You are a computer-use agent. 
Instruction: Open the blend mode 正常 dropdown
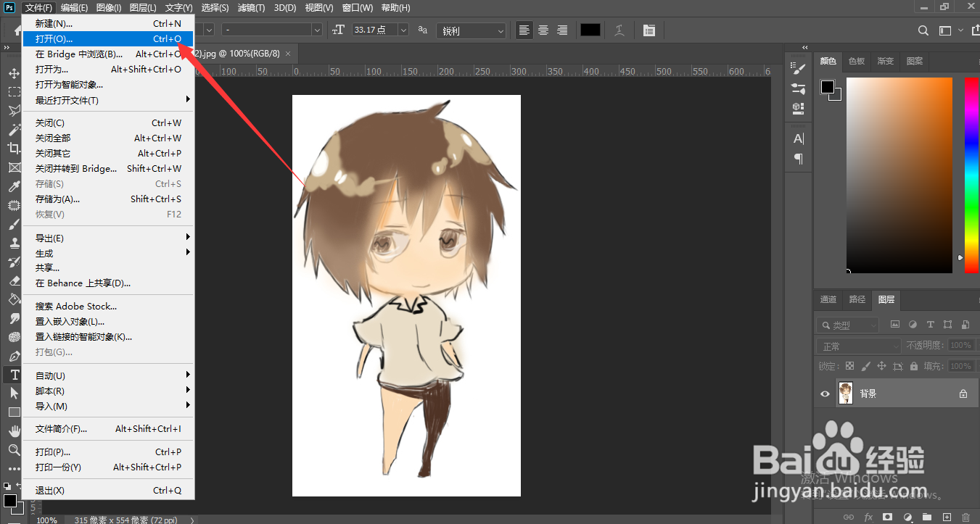tap(857, 346)
